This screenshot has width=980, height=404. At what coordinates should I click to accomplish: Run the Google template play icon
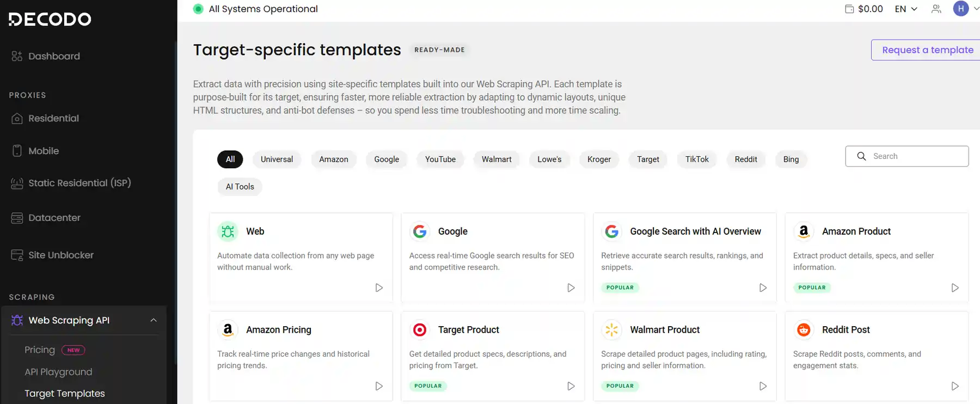[x=571, y=287]
